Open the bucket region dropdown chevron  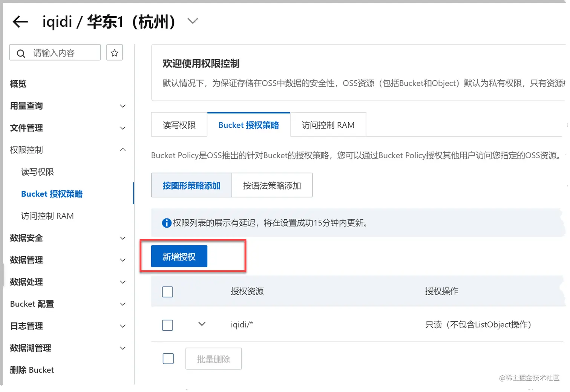coord(193,21)
